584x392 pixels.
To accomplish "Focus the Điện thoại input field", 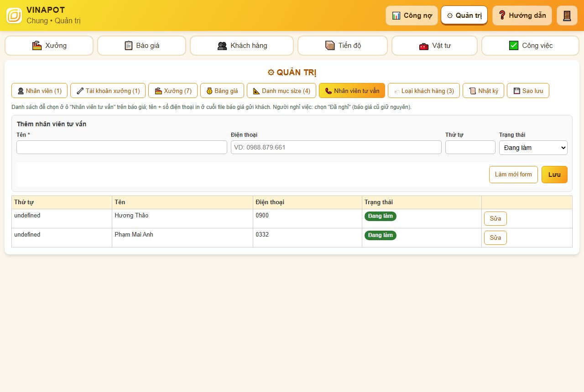I will (x=336, y=147).
